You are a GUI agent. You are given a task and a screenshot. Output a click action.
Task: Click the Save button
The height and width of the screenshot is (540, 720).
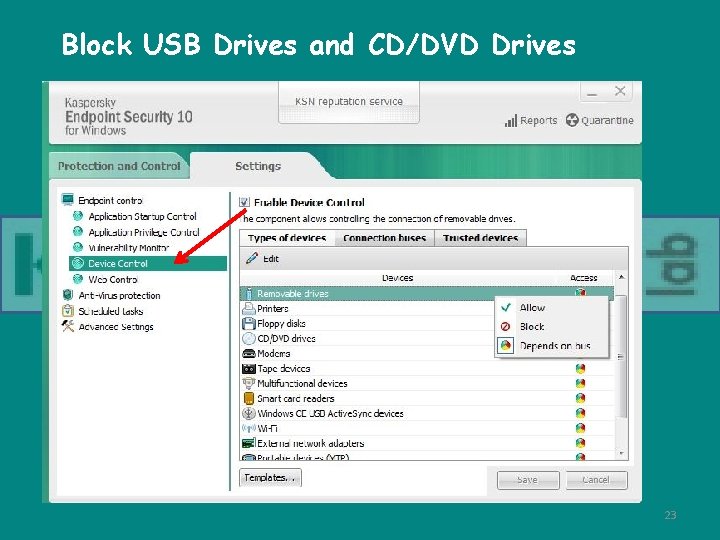pos(528,480)
